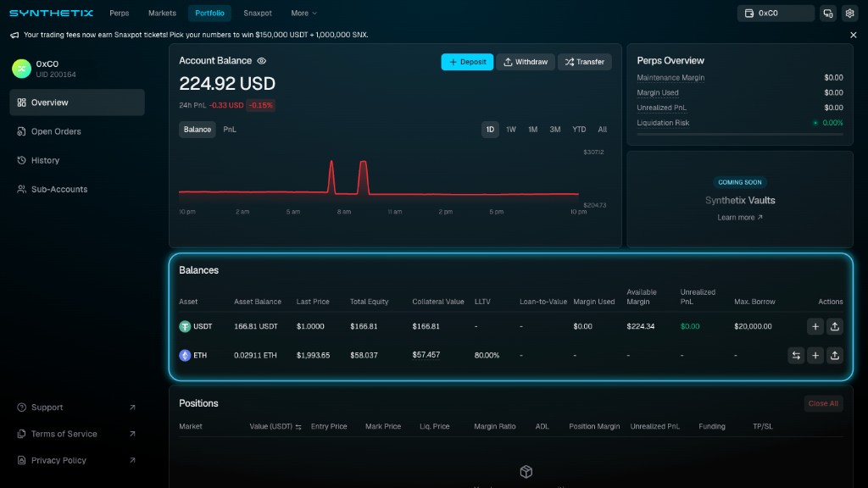Click the Liquidation Risk progress bar
Screen dimensions: 868x488
(740, 135)
